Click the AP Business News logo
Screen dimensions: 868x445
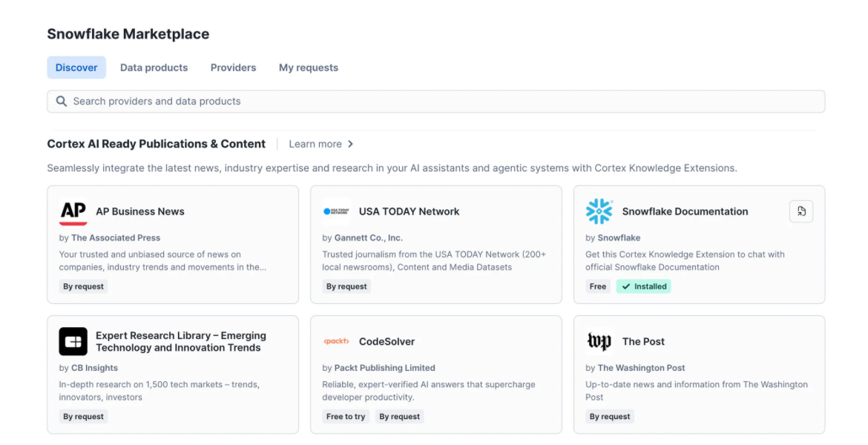pos(73,212)
